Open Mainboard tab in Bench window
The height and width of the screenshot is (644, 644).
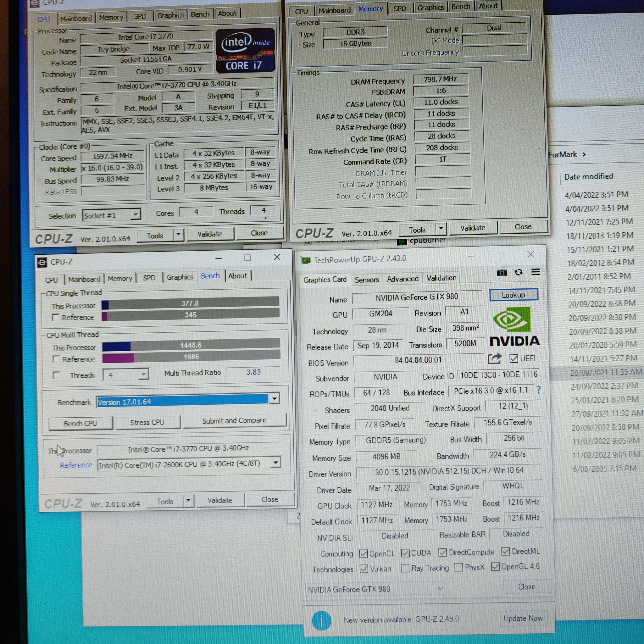[x=84, y=279]
